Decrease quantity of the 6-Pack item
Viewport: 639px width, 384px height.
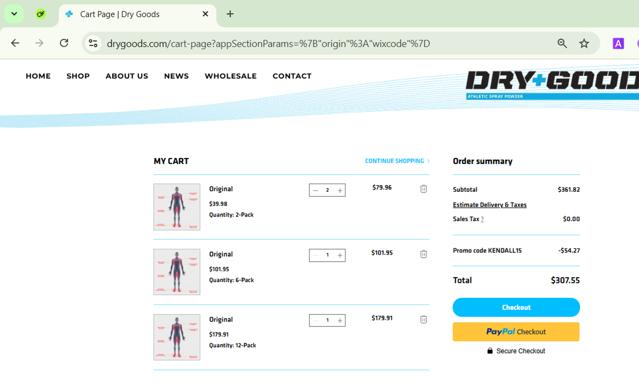[x=315, y=255]
